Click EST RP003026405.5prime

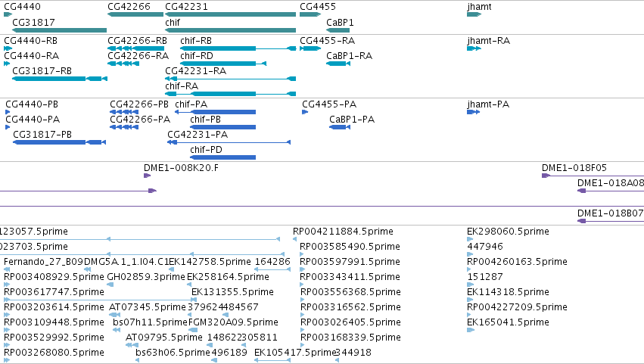(x=350, y=322)
